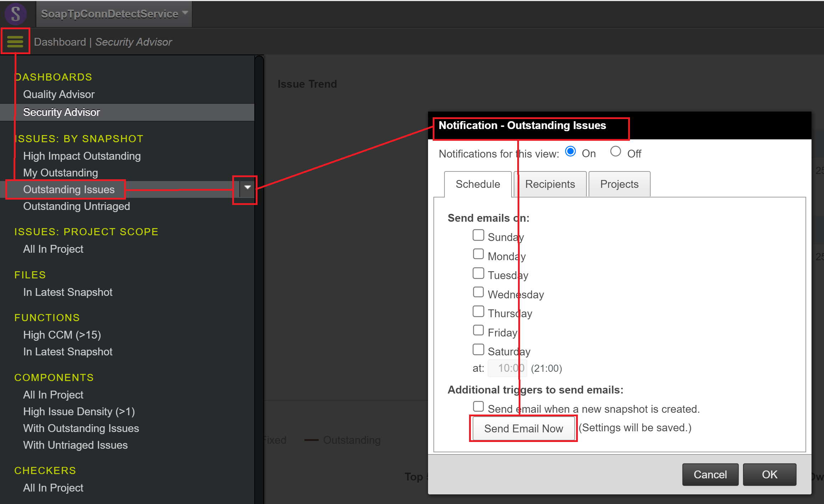
Task: Check the Monday checkbox
Action: [x=478, y=254]
